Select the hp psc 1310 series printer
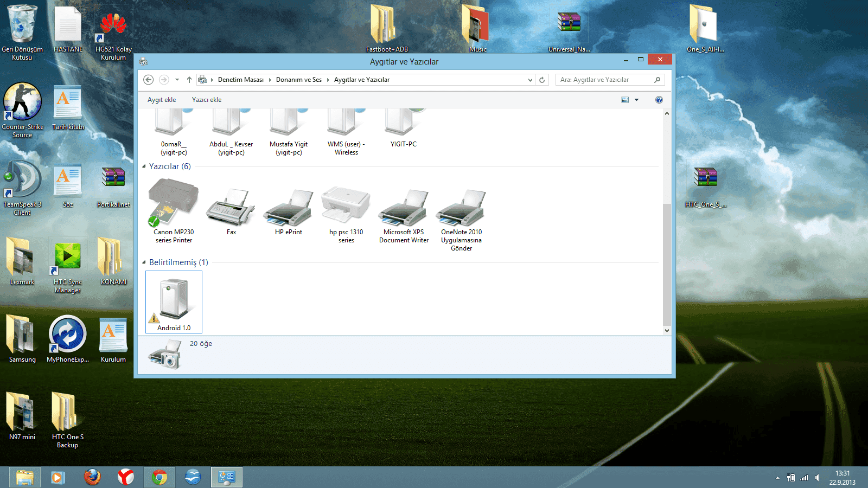 pos(346,214)
